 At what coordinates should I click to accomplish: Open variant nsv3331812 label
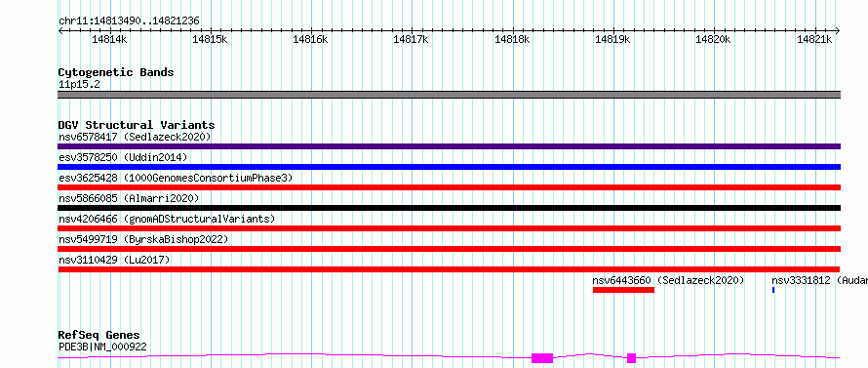tap(820, 280)
